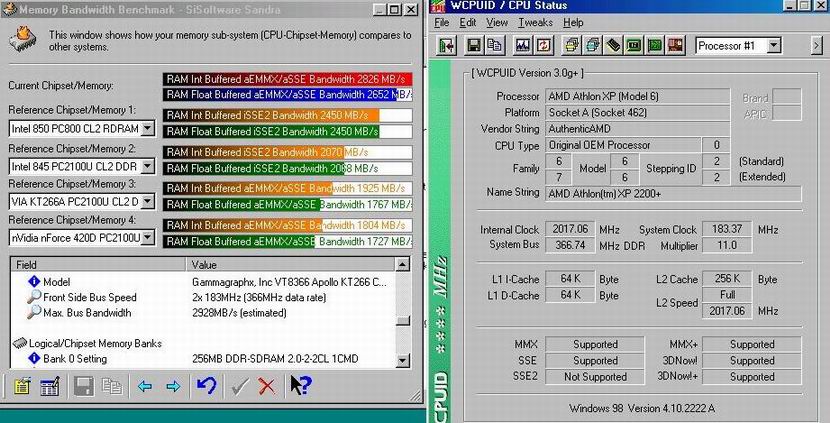Click the Field column header
This screenshot has width=830, height=423.
(98, 264)
